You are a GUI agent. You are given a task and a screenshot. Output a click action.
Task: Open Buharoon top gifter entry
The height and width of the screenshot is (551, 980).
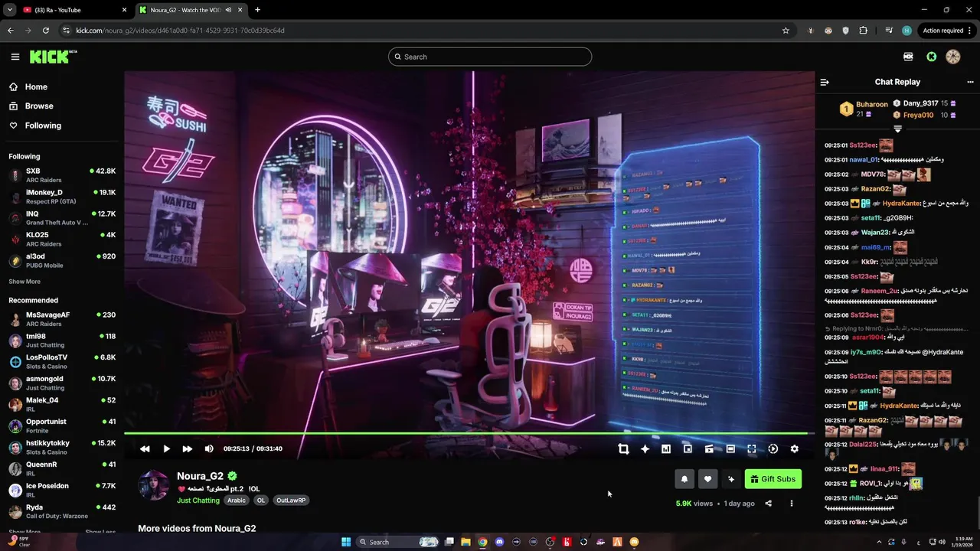[x=864, y=109]
